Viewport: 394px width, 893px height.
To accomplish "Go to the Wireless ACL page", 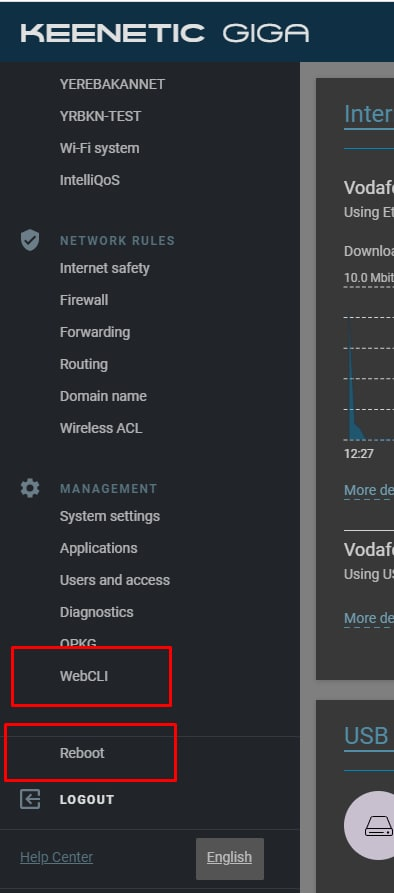I will click(x=101, y=428).
